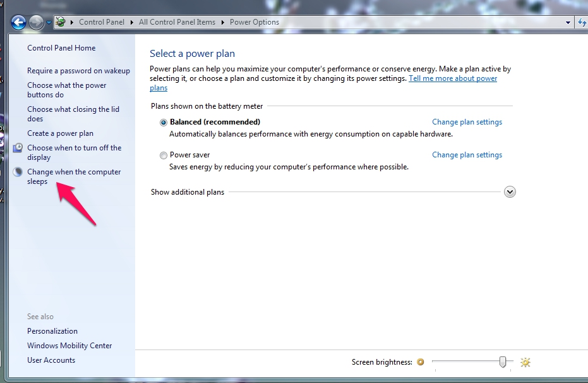Open recent pages dropdown beside navigation arrows

point(49,23)
